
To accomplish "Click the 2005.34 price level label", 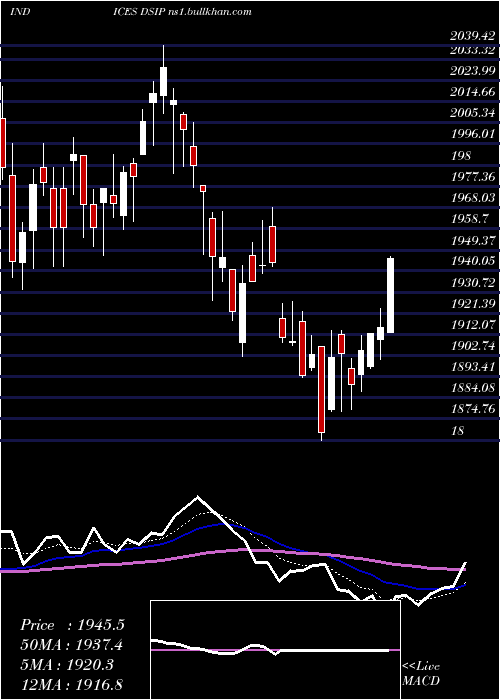I will (473, 112).
